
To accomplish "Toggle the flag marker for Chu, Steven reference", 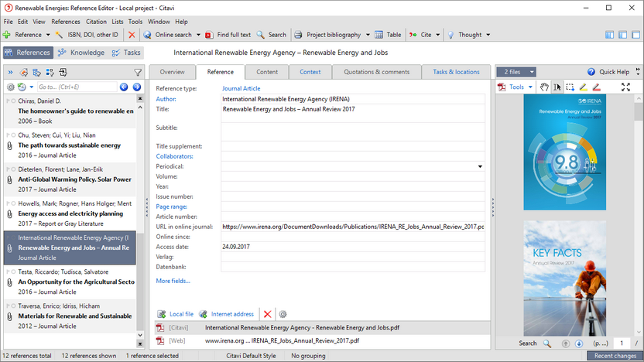I will click(9, 135).
